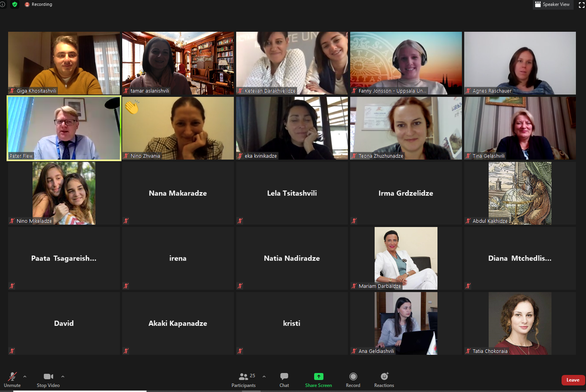Expand video options arrow next to Stop Video

(63, 377)
